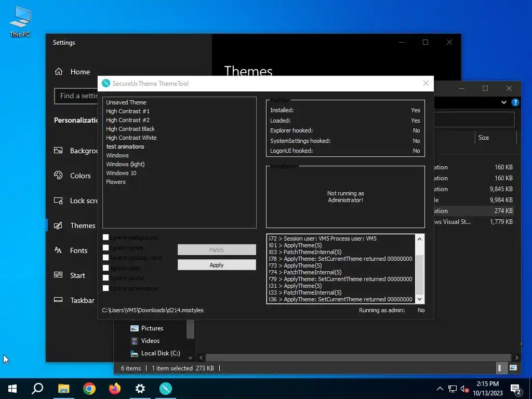Show hidden tray icons chevron
Viewport: 532px width, 399px height.
(x=440, y=389)
